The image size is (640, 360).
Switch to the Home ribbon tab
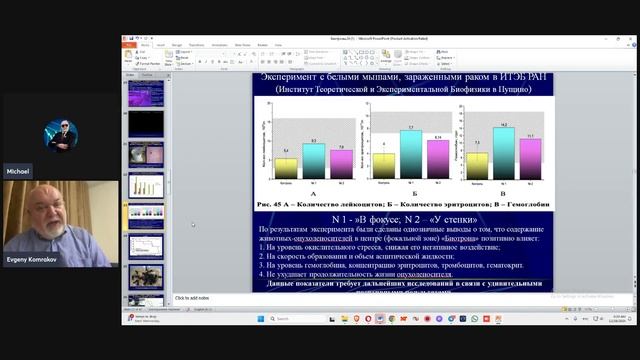(145, 45)
